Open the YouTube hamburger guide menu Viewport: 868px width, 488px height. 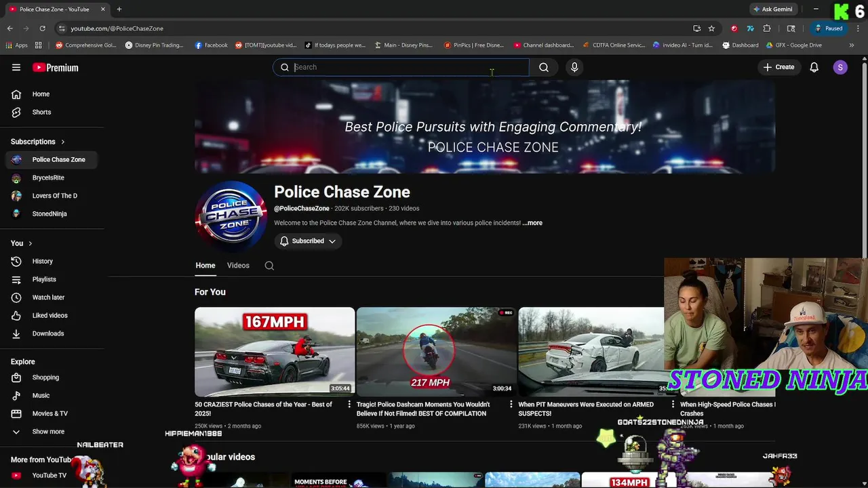16,67
